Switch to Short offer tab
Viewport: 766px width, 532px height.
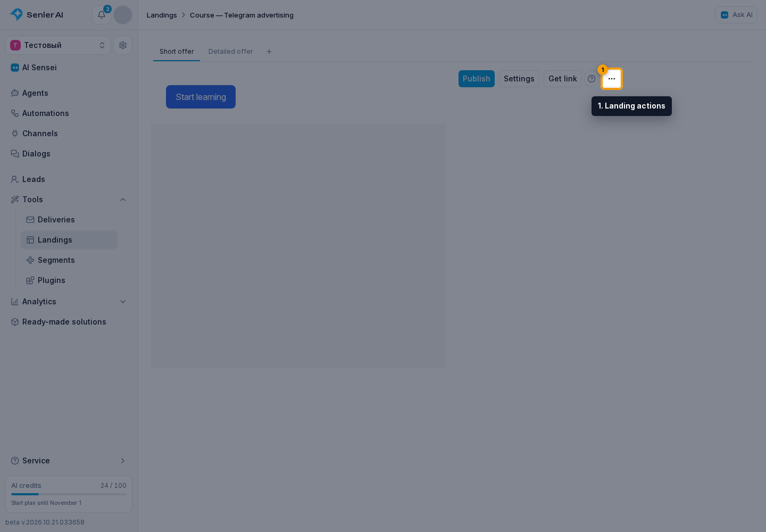[x=177, y=52]
